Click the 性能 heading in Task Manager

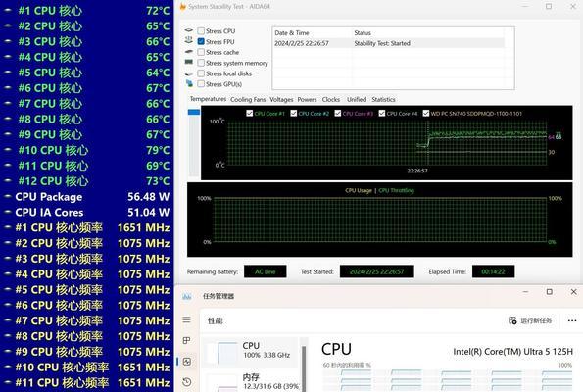pyautogui.click(x=216, y=320)
